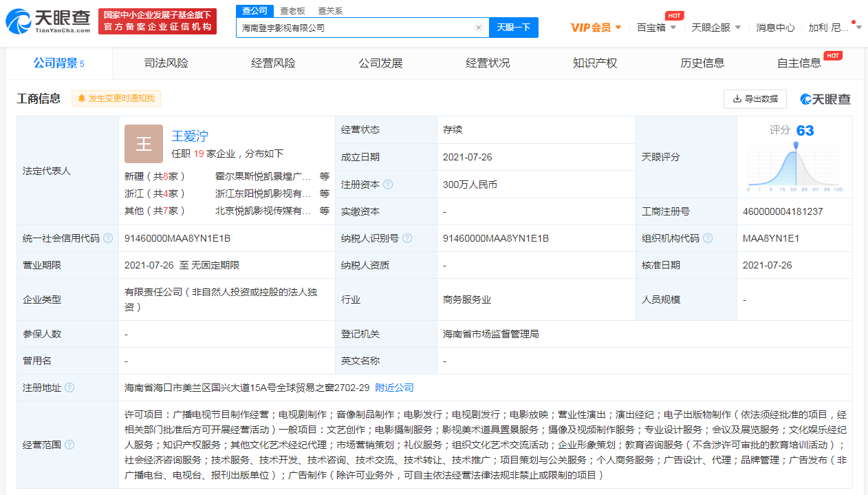Click help icon next to 注册地址
This screenshot has height=495, width=868.
(69, 388)
